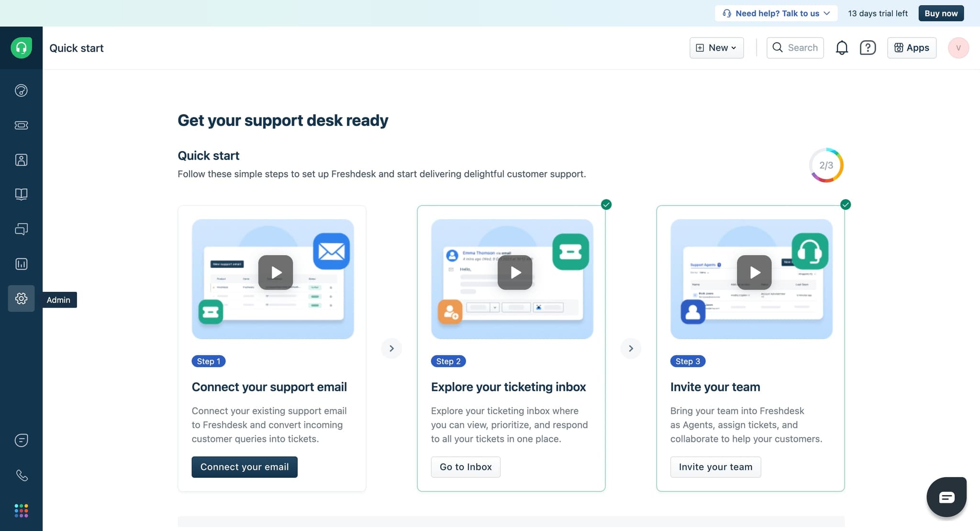Open the Contacts section
Screen dimensions: 980x531
pos(21,160)
